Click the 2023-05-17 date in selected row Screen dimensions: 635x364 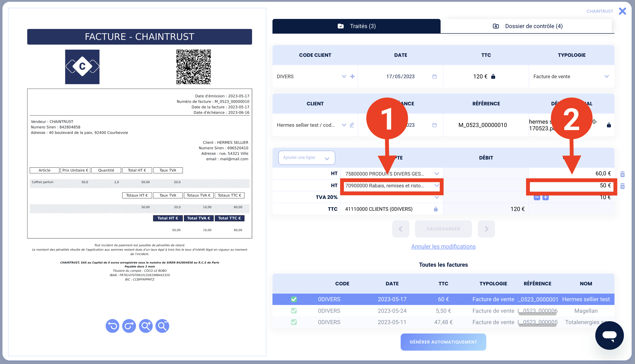[392, 299]
